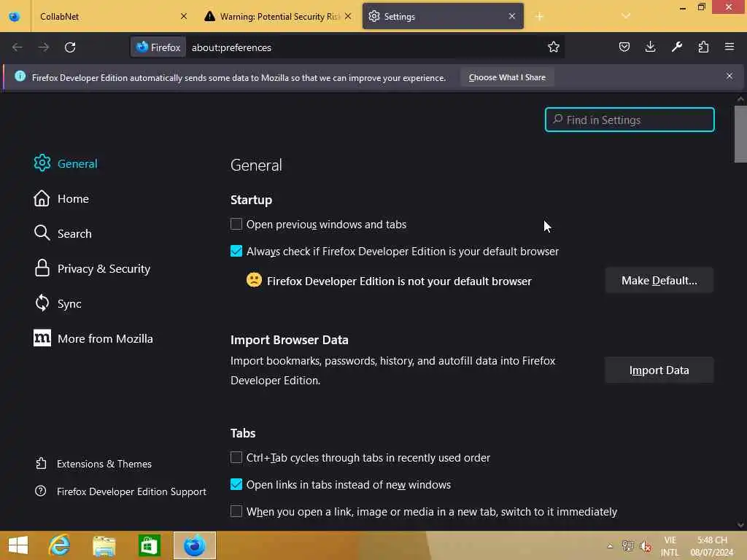The height and width of the screenshot is (560, 747).
Task: Open File Explorer from taskbar
Action: [x=104, y=545]
